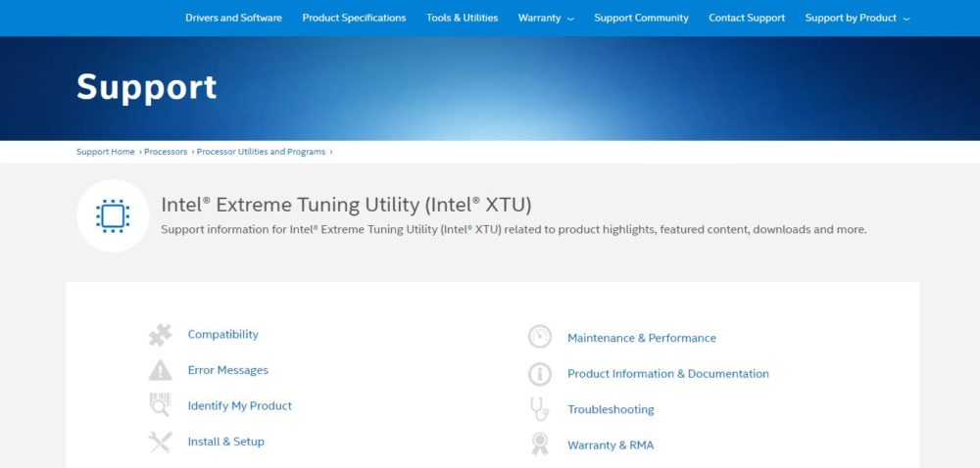Screen dimensions: 980x468
Task: Go to Support Home breadcrumb
Action: (x=106, y=152)
